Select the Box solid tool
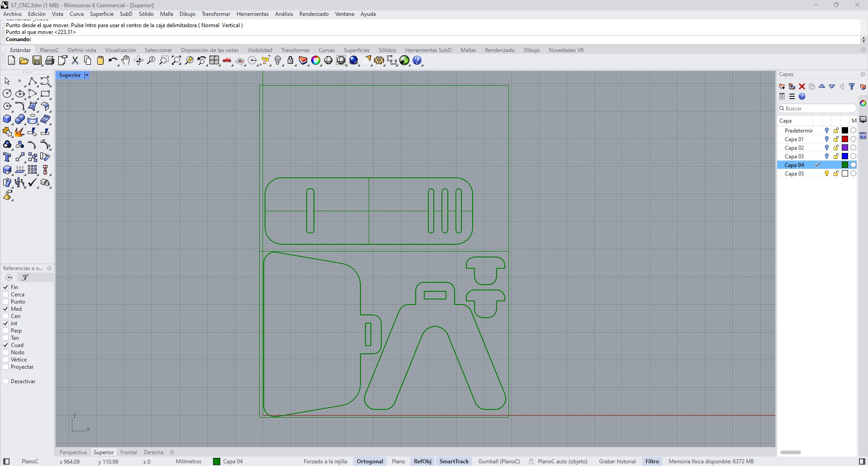This screenshot has height=466, width=868. point(7,119)
